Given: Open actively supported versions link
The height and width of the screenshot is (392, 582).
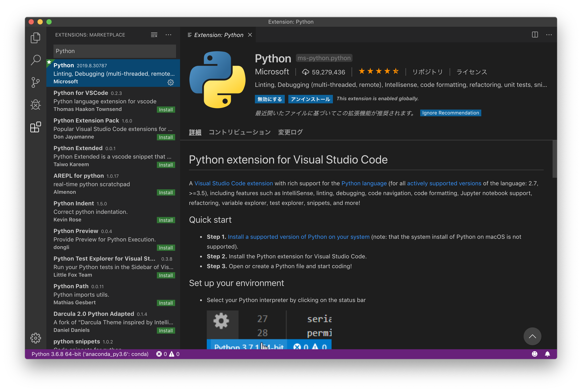Looking at the screenshot, I should coord(444,183).
